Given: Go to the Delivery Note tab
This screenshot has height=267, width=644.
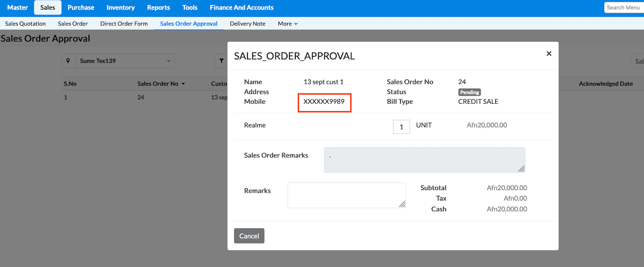Looking at the screenshot, I should pyautogui.click(x=247, y=24).
